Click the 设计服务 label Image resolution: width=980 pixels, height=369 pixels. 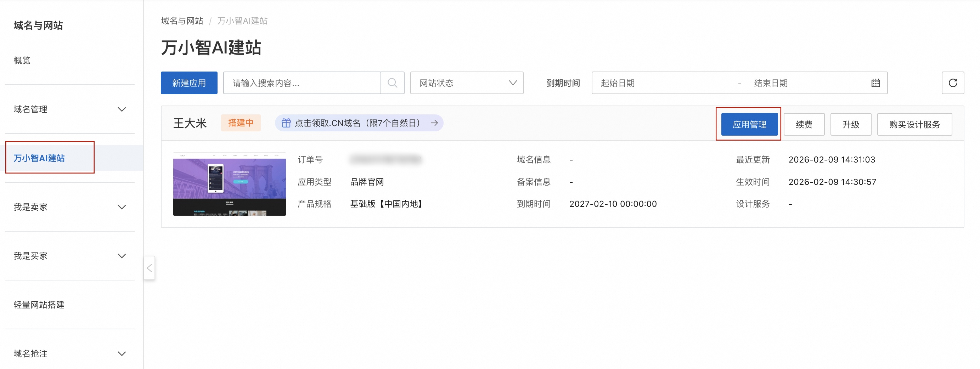tap(753, 204)
